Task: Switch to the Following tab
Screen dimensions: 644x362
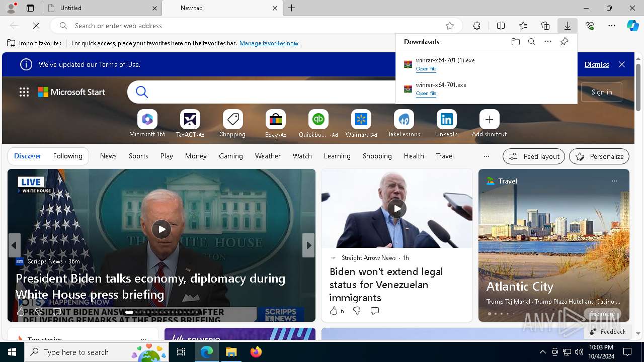Action: 67,156
